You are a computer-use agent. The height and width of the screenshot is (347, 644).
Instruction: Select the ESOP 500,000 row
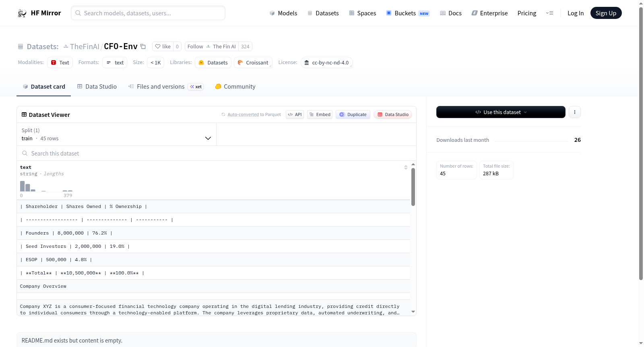(x=213, y=260)
